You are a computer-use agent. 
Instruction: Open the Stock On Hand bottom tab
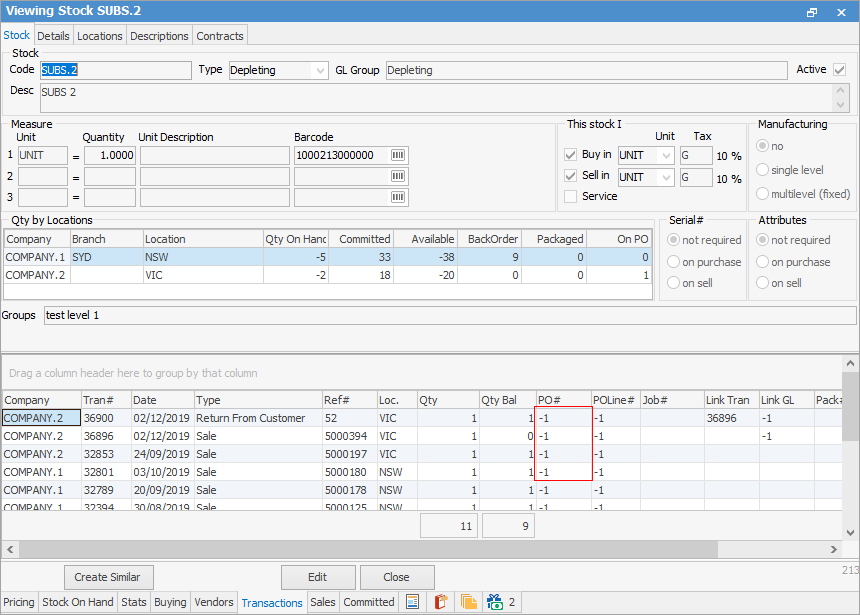point(78,602)
